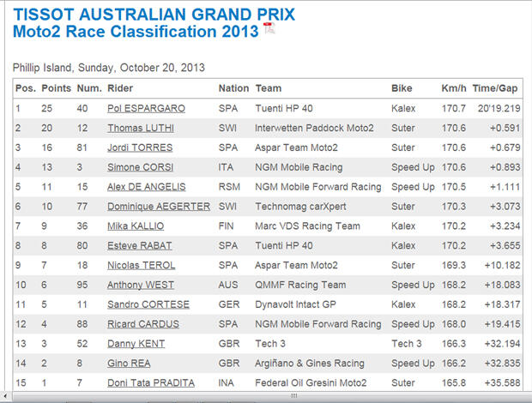Open Thomas LUTHI rider link

(141, 128)
